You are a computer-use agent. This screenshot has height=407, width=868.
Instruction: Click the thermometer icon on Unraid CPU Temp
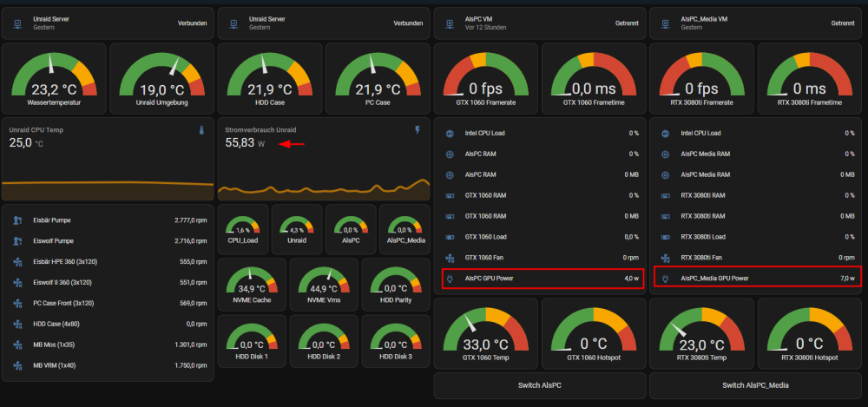pos(201,130)
